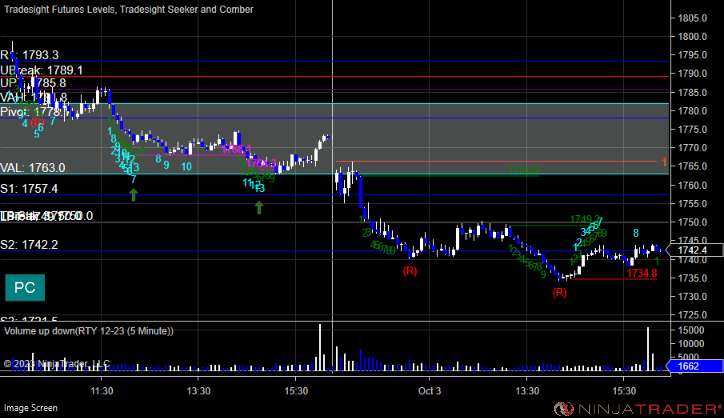Select the 15000 volume axis label
The height and width of the screenshot is (418, 724).
(691, 331)
